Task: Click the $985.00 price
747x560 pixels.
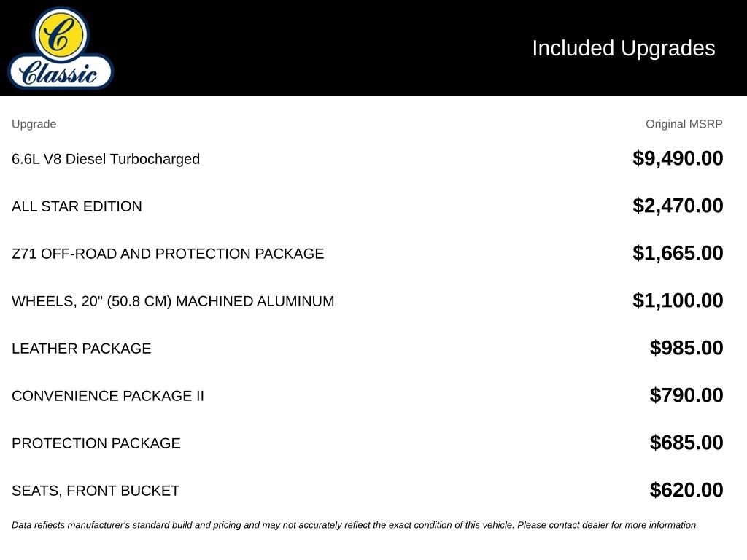Action: pos(686,348)
